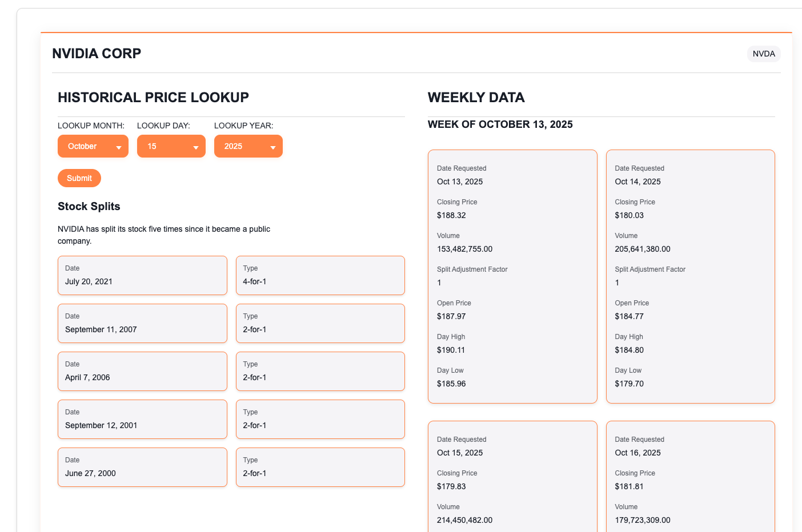
Task: Click the Oct 13, 2025 closing price $188.32
Action: [451, 215]
